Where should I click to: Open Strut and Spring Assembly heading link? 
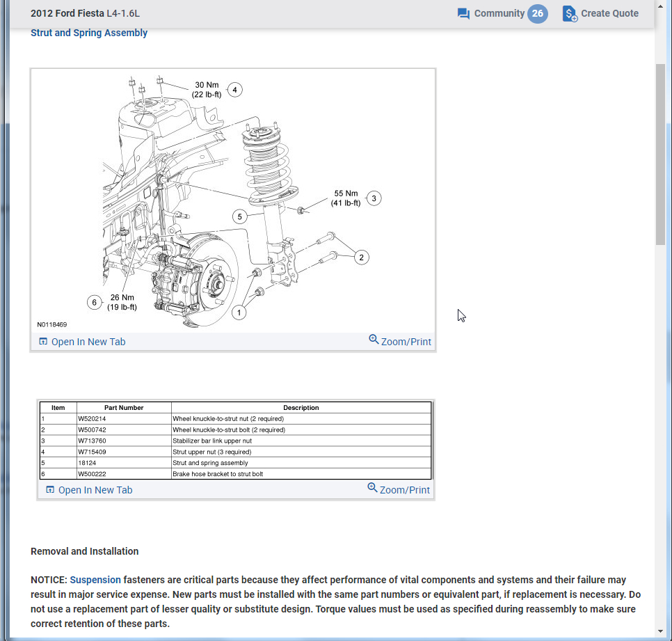(89, 33)
